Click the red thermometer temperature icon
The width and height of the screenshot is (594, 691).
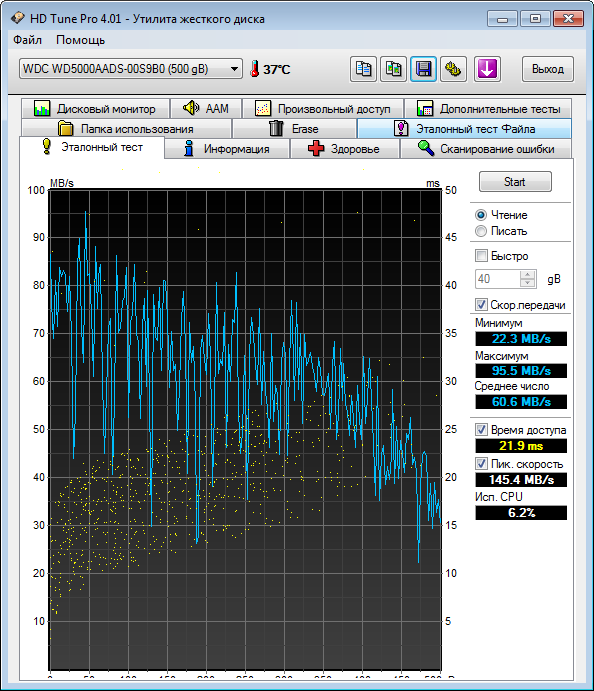tap(254, 69)
